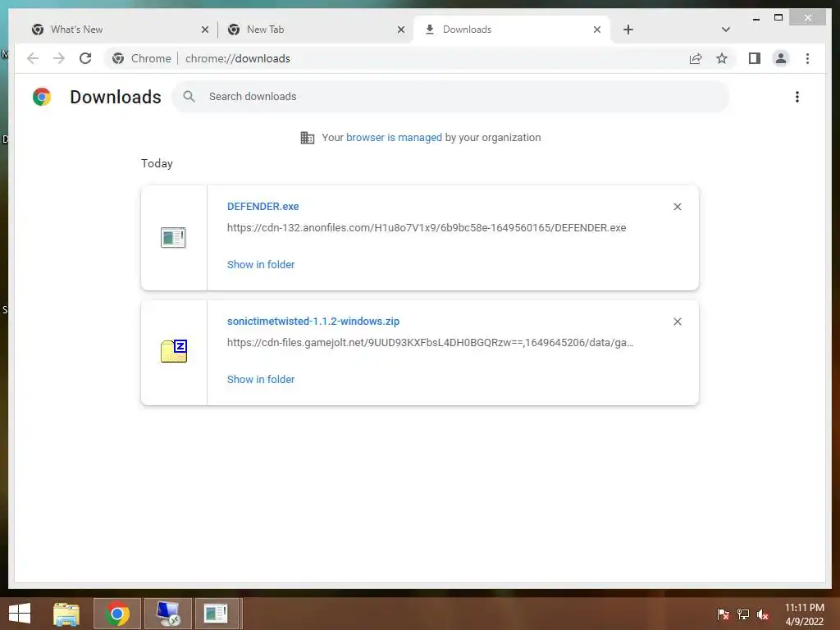This screenshot has height=630, width=840.
Task: Click the 'Today' date heading
Action: tap(157, 163)
